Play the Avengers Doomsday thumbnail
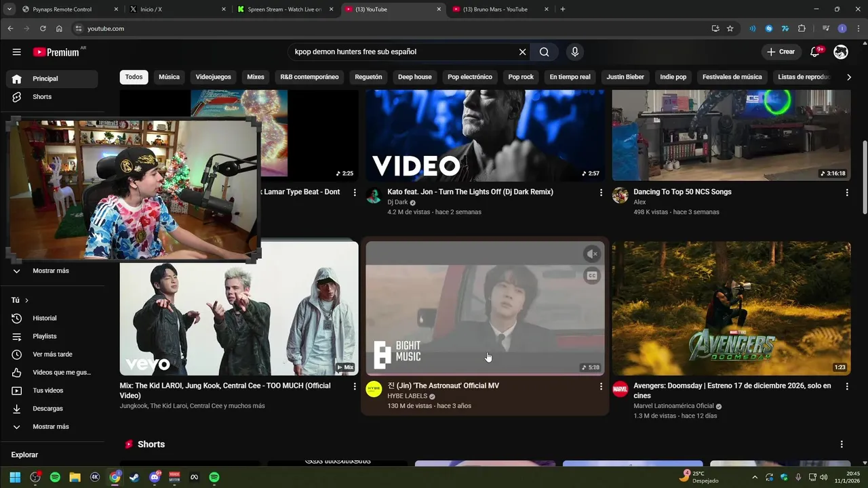868x488 pixels. point(732,308)
